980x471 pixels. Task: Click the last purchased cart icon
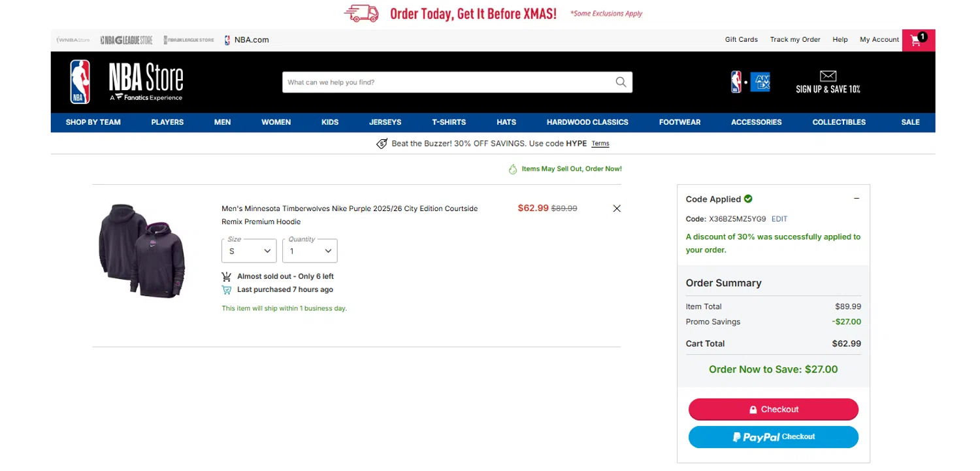click(x=227, y=289)
